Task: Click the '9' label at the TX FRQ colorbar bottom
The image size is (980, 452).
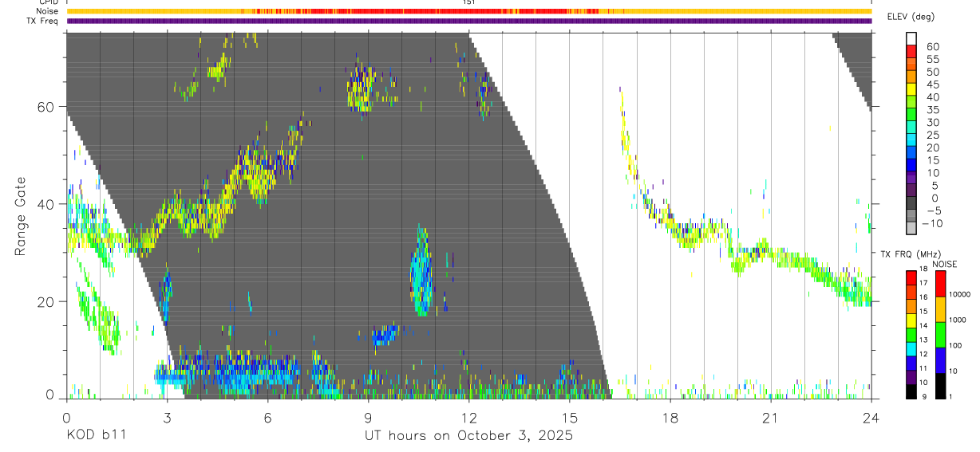Action: [923, 396]
